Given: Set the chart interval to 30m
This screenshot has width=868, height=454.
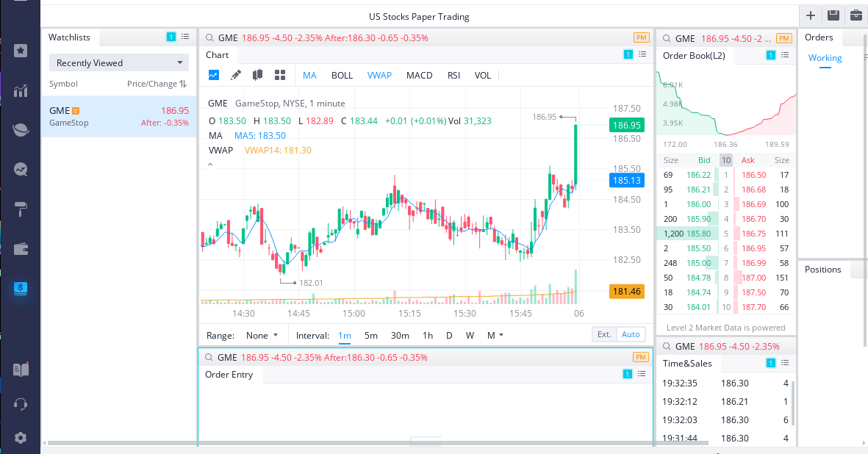Looking at the screenshot, I should (400, 335).
